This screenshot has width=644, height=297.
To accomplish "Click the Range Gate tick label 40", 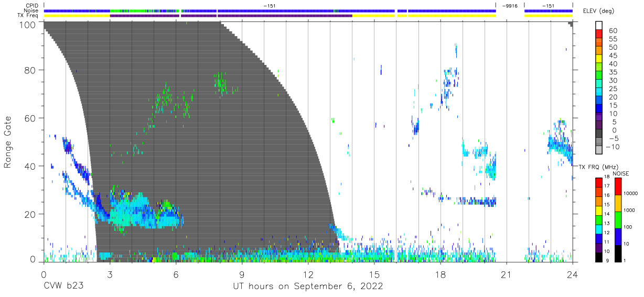I will pyautogui.click(x=30, y=166).
